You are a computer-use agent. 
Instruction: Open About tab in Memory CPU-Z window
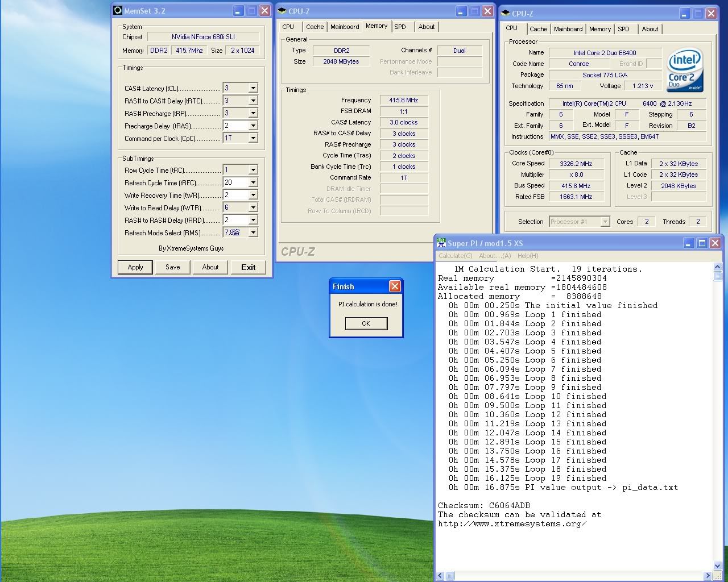[x=427, y=27]
